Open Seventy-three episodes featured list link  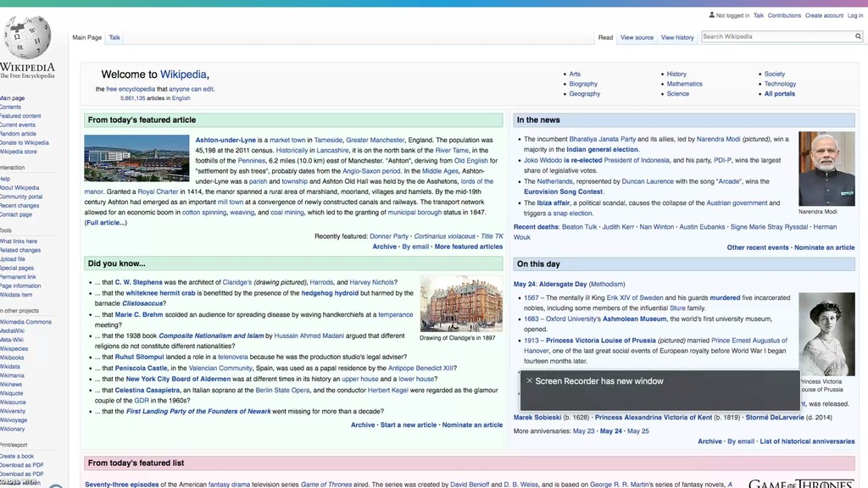(x=122, y=485)
